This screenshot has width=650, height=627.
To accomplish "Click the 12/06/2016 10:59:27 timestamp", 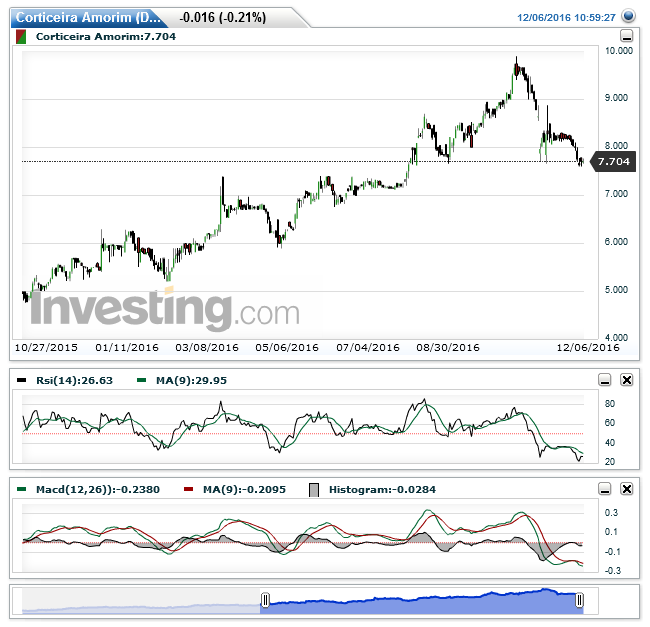I will tap(566, 17).
